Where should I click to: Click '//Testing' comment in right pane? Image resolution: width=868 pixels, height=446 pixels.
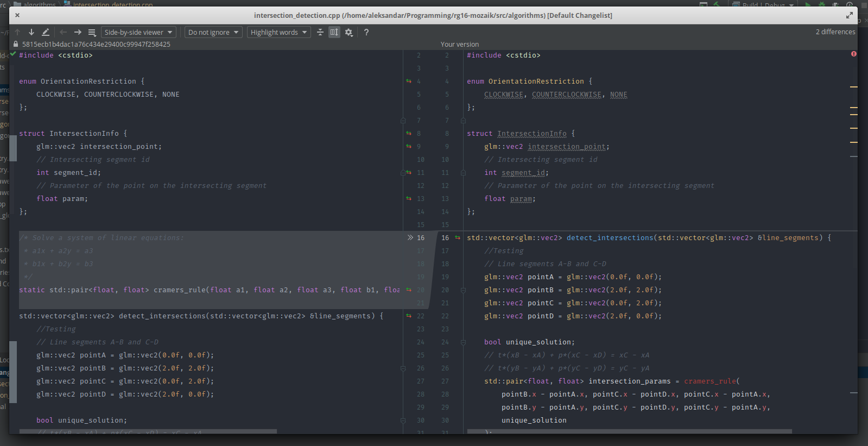click(x=504, y=251)
